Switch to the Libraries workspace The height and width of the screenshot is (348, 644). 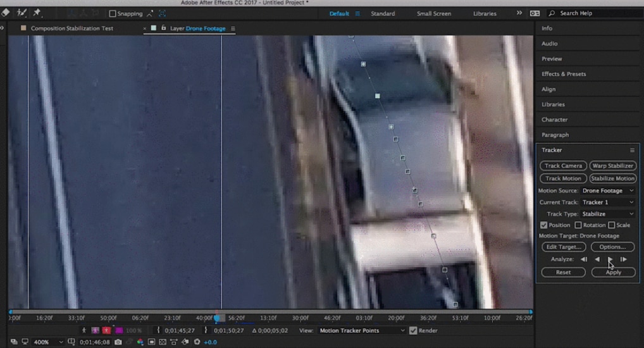pyautogui.click(x=485, y=13)
